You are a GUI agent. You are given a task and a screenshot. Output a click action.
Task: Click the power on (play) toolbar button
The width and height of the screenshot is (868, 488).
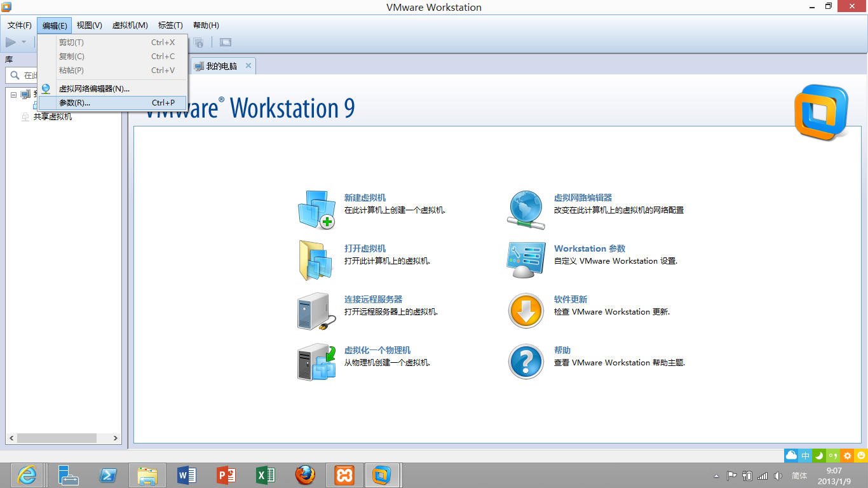[x=11, y=43]
